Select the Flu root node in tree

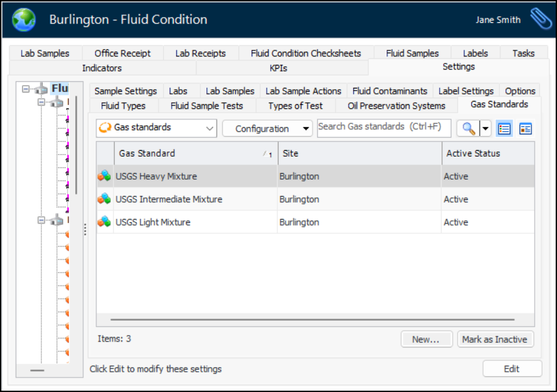[x=60, y=88]
